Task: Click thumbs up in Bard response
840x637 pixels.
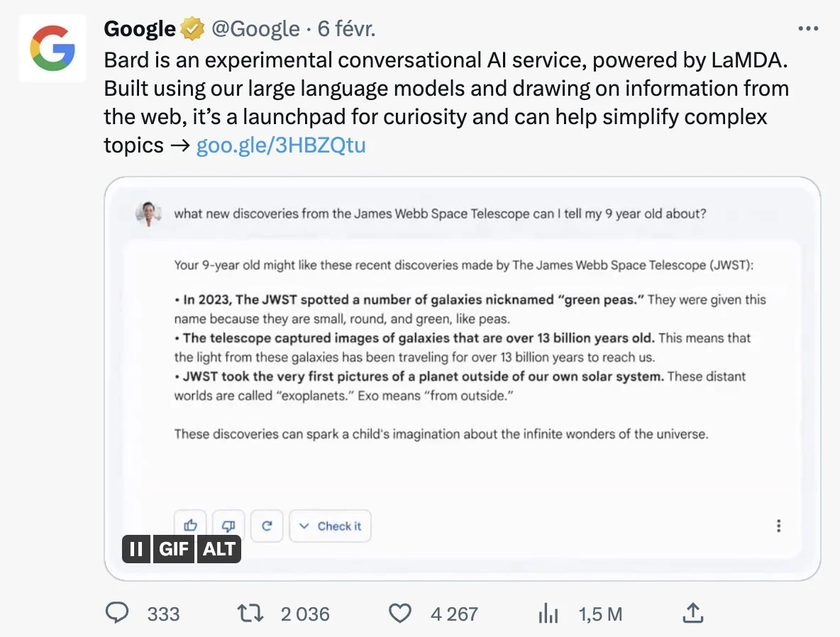Action: (x=191, y=526)
